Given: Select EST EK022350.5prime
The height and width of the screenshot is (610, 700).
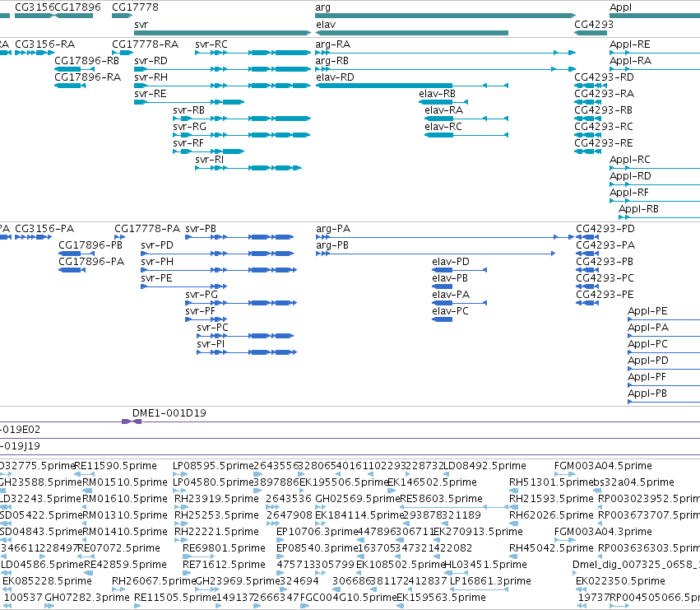Looking at the screenshot, I should [581, 589].
